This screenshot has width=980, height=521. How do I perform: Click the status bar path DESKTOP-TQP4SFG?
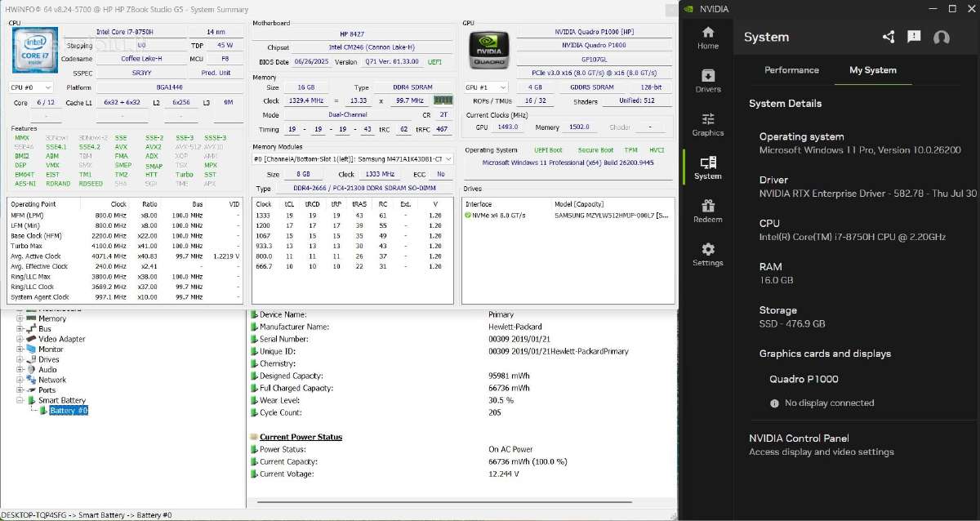(x=86, y=515)
